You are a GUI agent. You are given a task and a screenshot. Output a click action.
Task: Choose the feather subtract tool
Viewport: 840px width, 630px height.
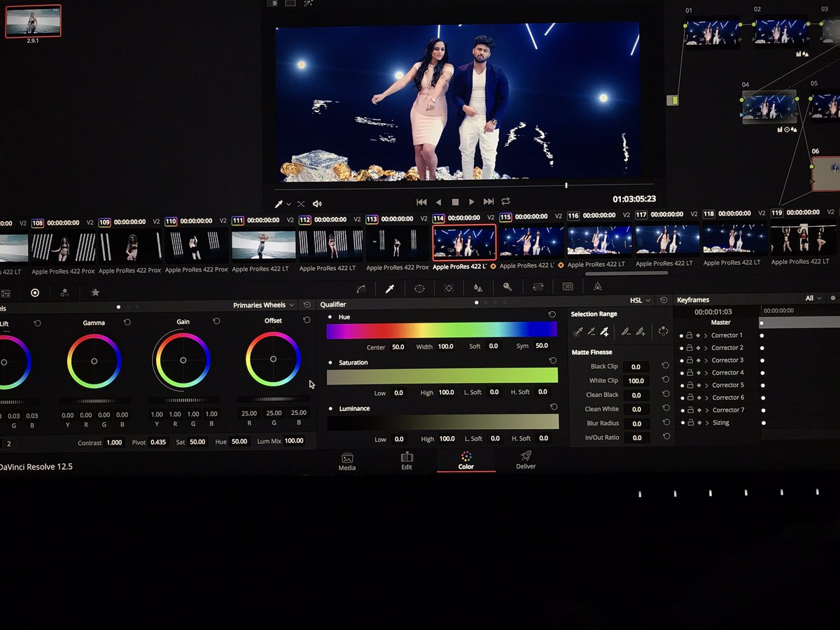[x=626, y=332]
